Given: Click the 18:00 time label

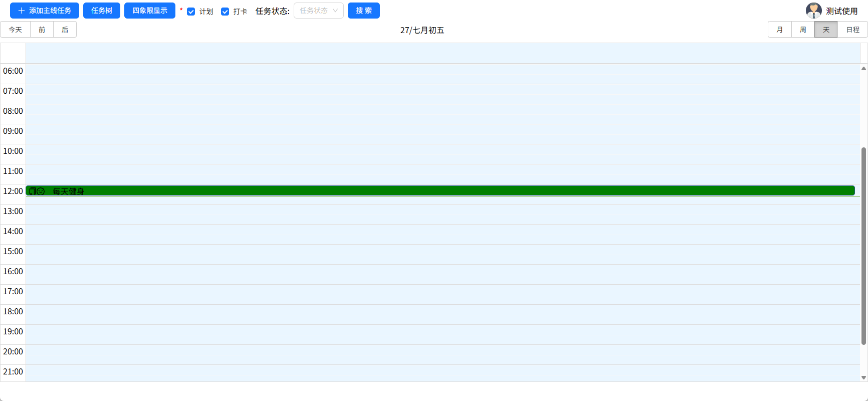Looking at the screenshot, I should pyautogui.click(x=13, y=312).
